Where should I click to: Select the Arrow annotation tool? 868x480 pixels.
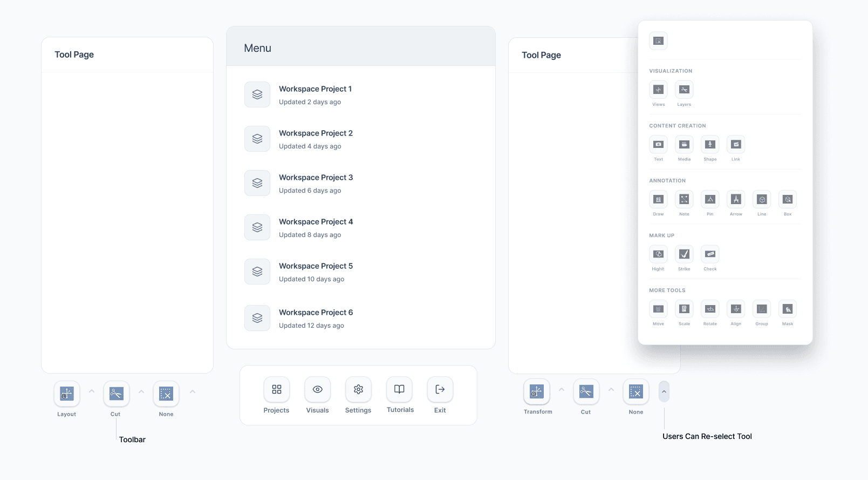(x=736, y=199)
